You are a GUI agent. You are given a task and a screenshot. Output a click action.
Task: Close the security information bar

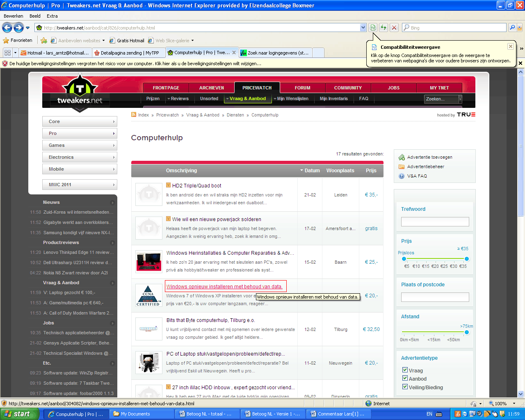[520, 63]
